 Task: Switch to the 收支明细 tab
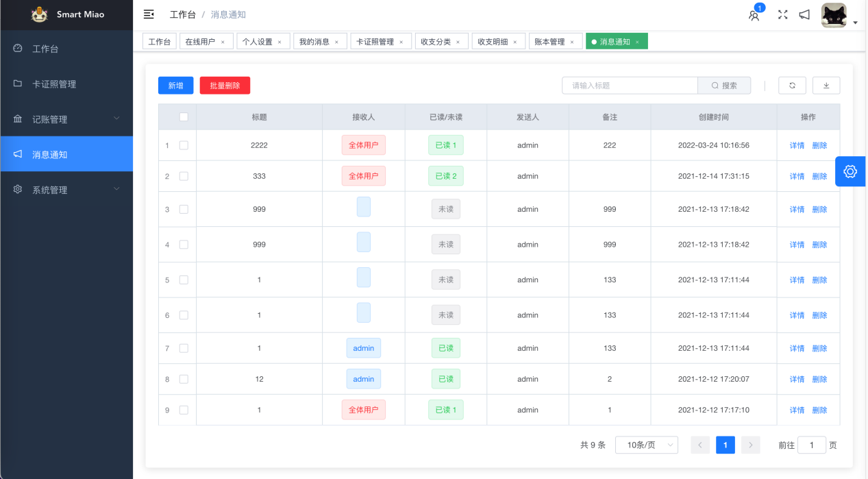point(493,42)
